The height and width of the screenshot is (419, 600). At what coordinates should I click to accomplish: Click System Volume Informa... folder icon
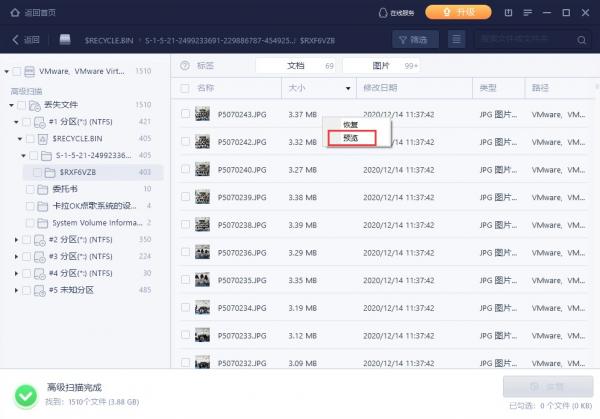tap(42, 223)
